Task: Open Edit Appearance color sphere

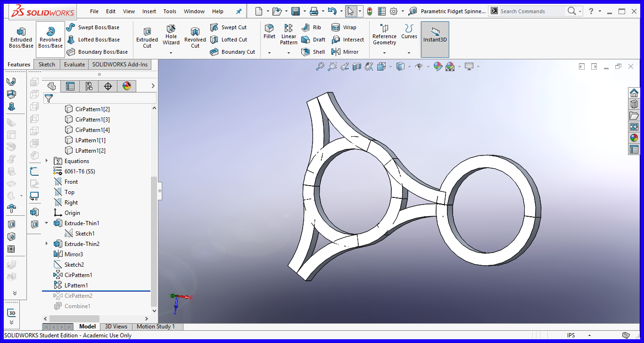Action: 438,66
